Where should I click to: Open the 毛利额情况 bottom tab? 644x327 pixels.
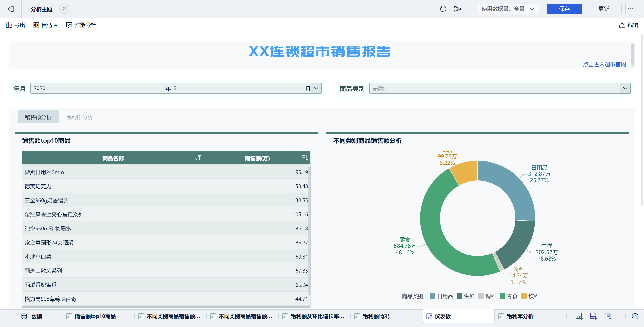point(372,316)
